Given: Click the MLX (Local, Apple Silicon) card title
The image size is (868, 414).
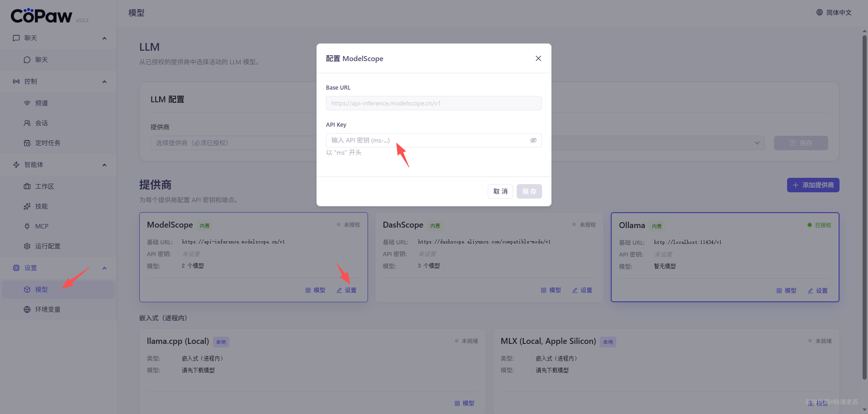Looking at the screenshot, I should point(548,341).
